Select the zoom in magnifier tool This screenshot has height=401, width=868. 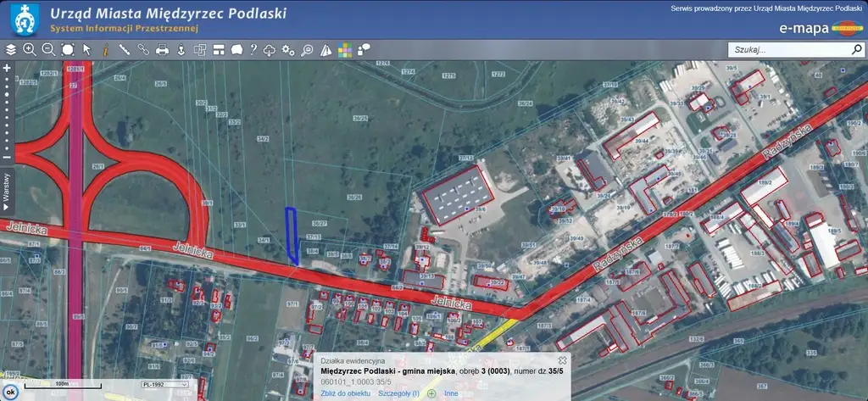[30, 50]
